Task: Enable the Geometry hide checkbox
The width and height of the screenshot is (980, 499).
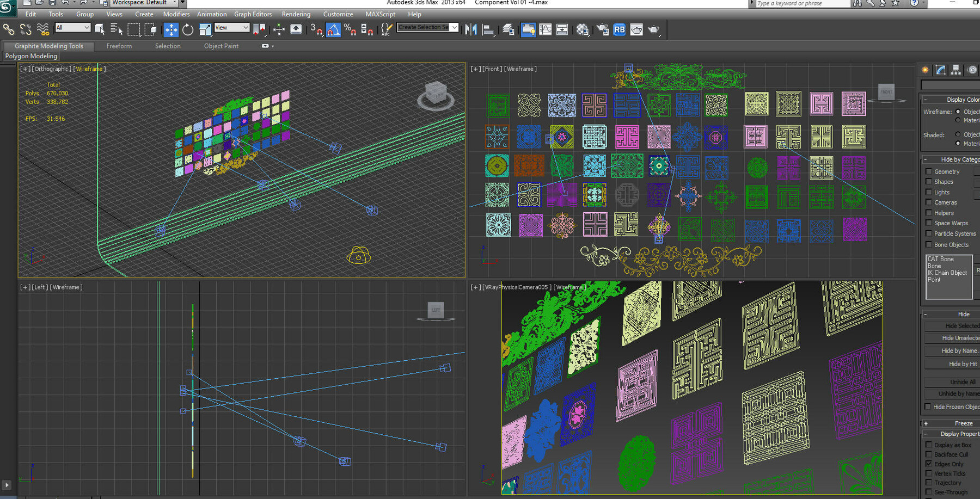Action: [929, 171]
